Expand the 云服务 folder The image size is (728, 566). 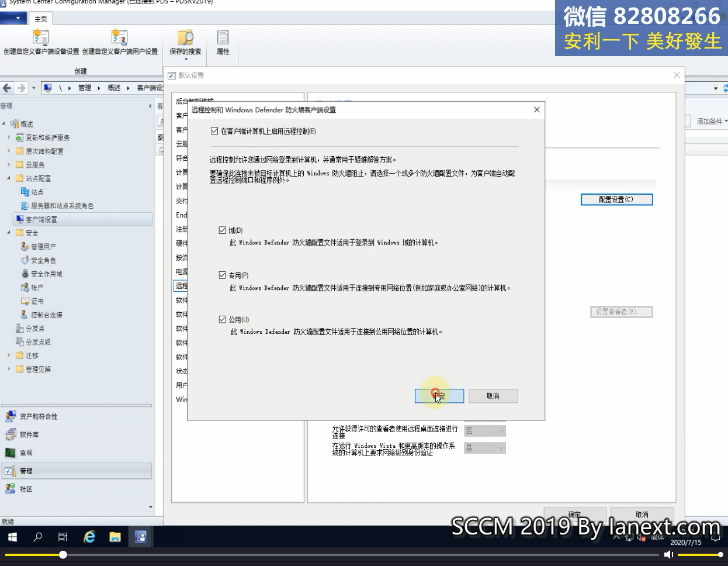(9, 165)
